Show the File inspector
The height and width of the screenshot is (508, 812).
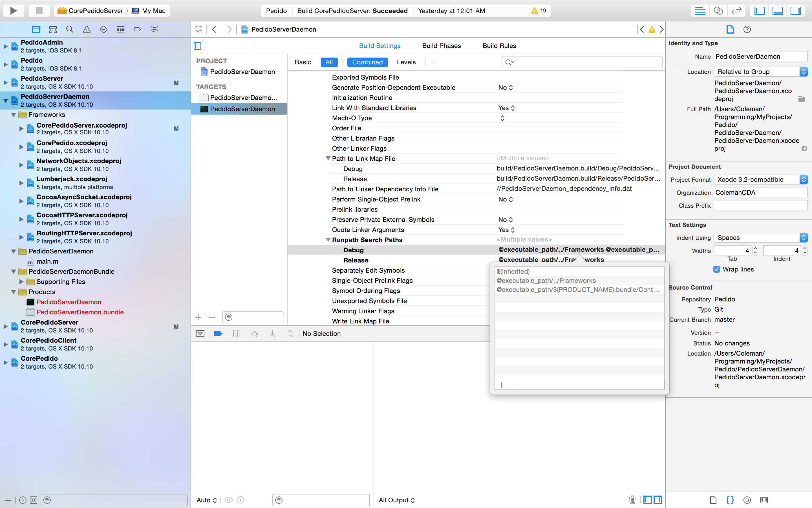tap(730, 30)
